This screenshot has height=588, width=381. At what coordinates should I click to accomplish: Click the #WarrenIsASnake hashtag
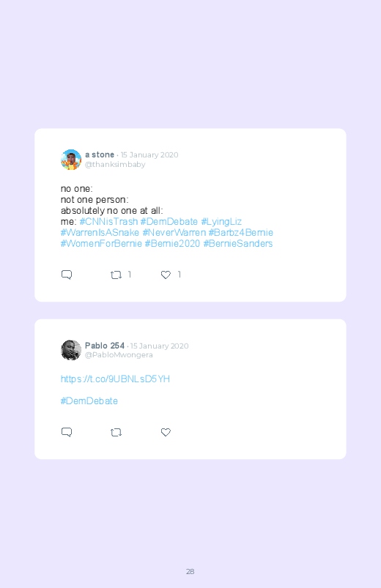click(100, 233)
